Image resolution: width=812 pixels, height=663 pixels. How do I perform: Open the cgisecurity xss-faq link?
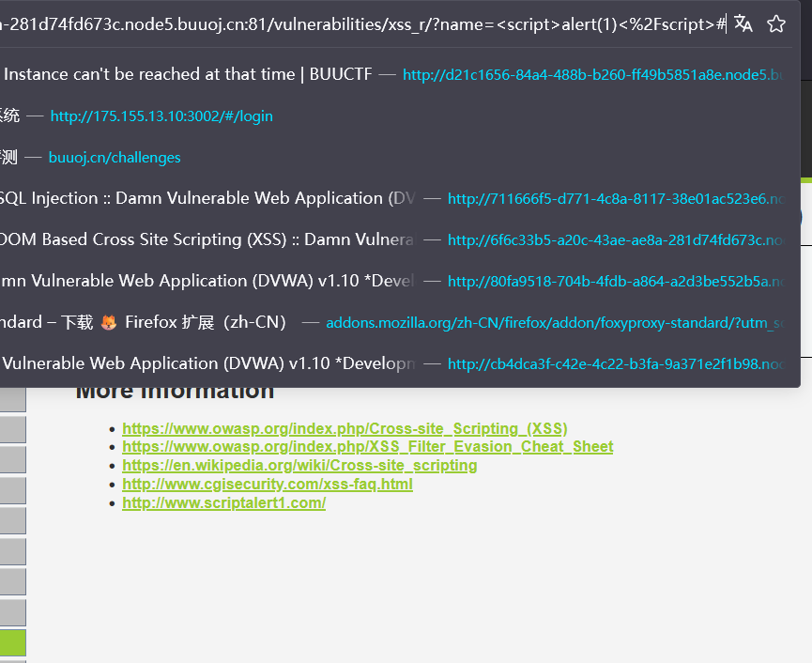point(268,484)
